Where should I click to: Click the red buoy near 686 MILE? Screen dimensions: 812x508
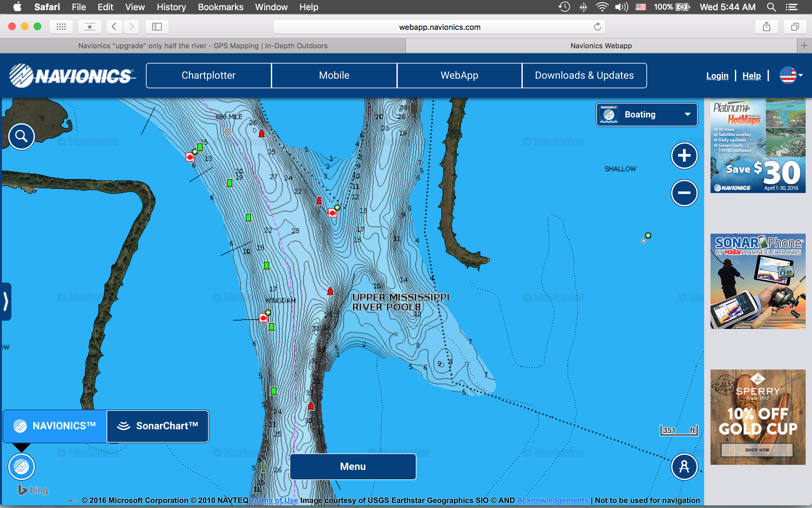coord(262,134)
